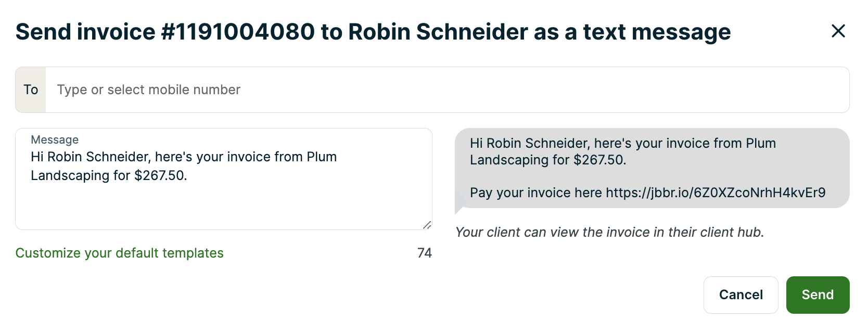Grab the message box resize handle
This screenshot has height=333, width=868.
click(x=427, y=225)
